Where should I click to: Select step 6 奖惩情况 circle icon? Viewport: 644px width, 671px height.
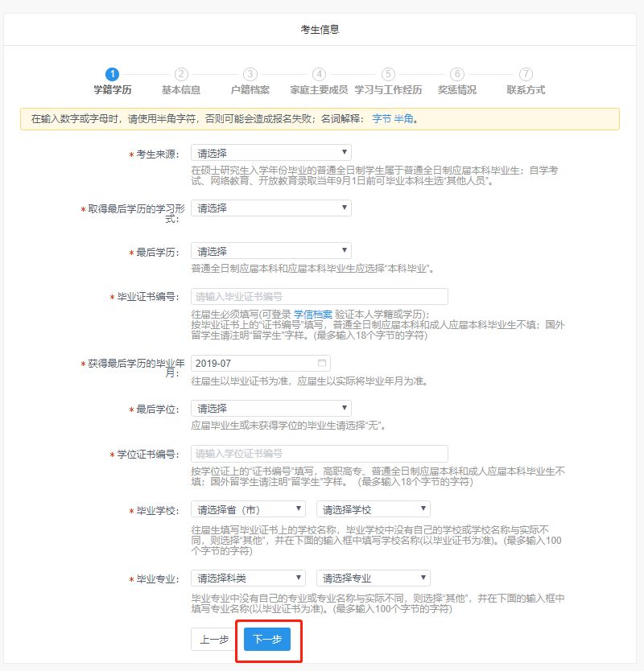click(457, 74)
